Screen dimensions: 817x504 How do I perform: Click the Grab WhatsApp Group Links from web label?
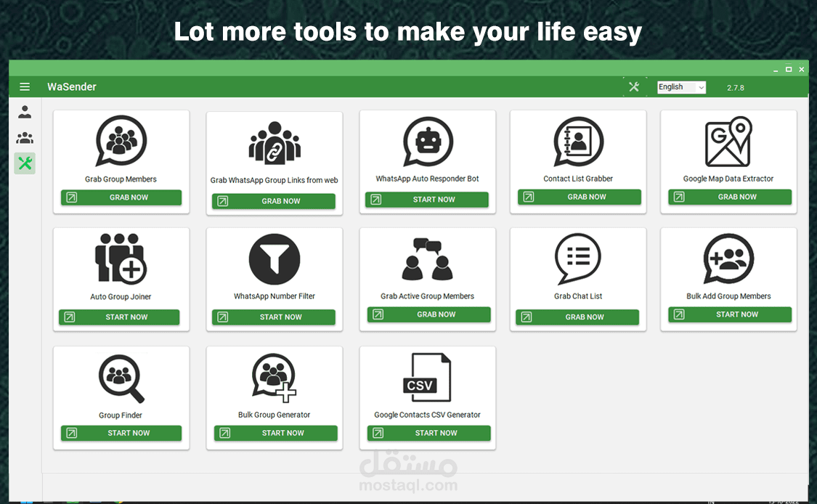(x=274, y=180)
